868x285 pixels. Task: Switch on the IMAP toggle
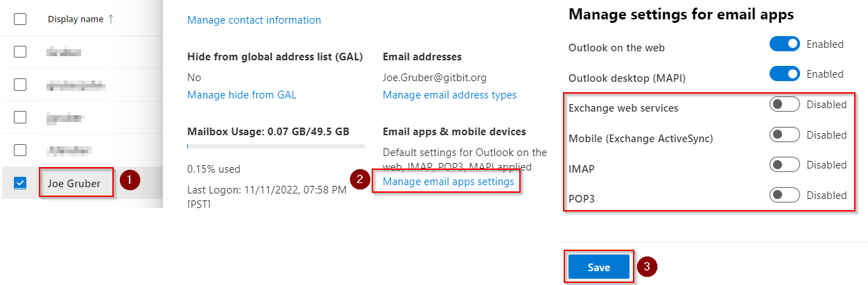pyautogui.click(x=784, y=165)
